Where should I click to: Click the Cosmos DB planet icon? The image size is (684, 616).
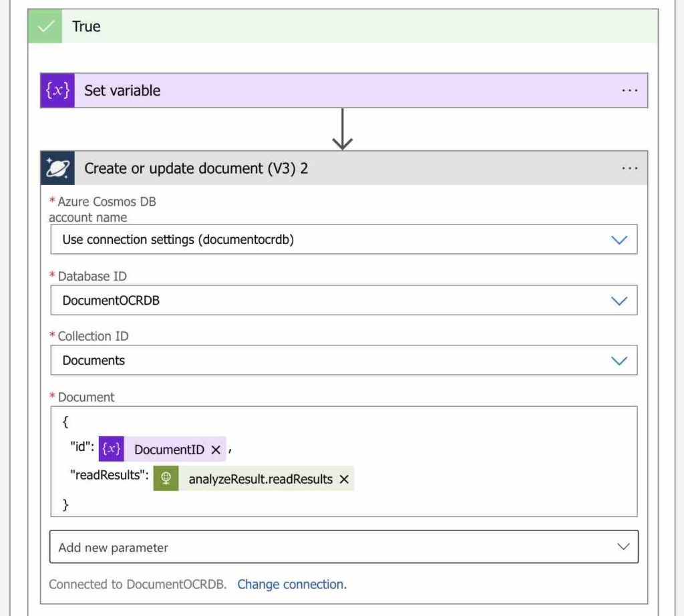(x=57, y=168)
